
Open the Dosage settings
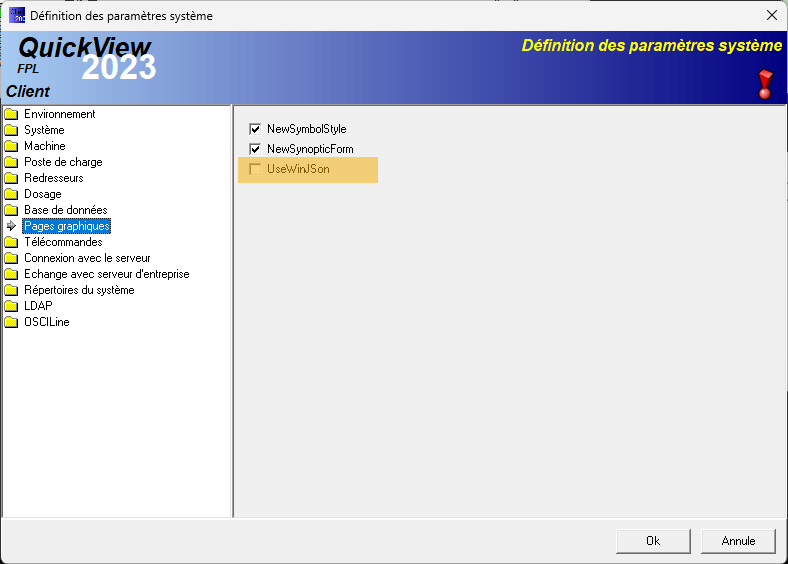point(43,194)
